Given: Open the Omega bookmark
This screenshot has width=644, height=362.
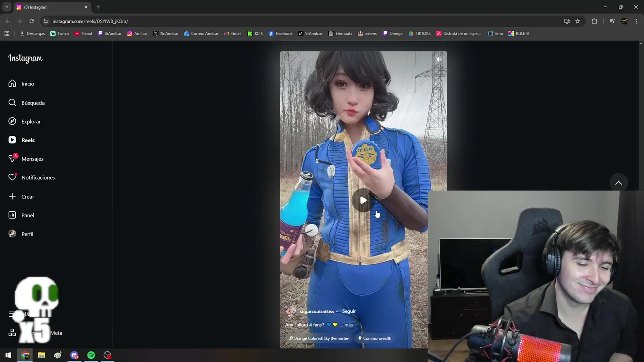Looking at the screenshot, I should (x=393, y=34).
